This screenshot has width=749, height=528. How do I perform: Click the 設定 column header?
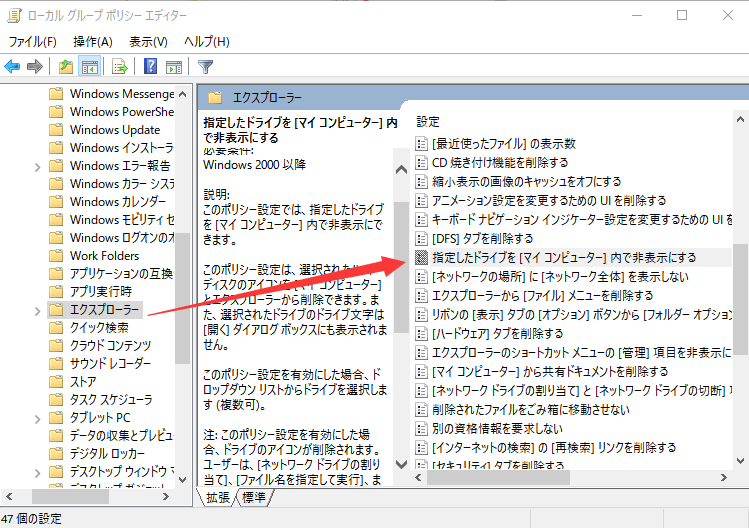tap(428, 121)
